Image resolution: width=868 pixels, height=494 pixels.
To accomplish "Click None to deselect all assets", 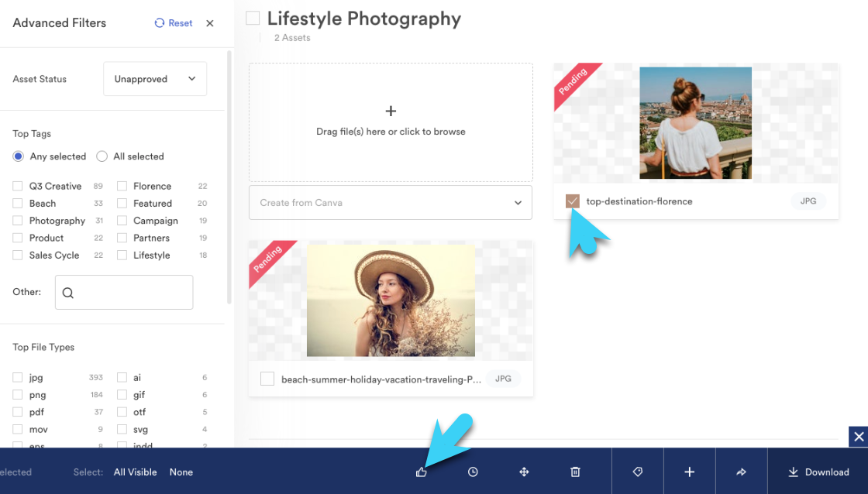I will point(181,472).
